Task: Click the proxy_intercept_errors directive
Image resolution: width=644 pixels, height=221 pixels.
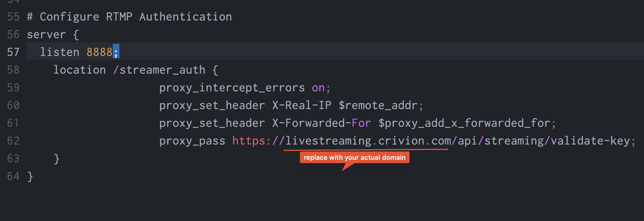Action: 232,88
